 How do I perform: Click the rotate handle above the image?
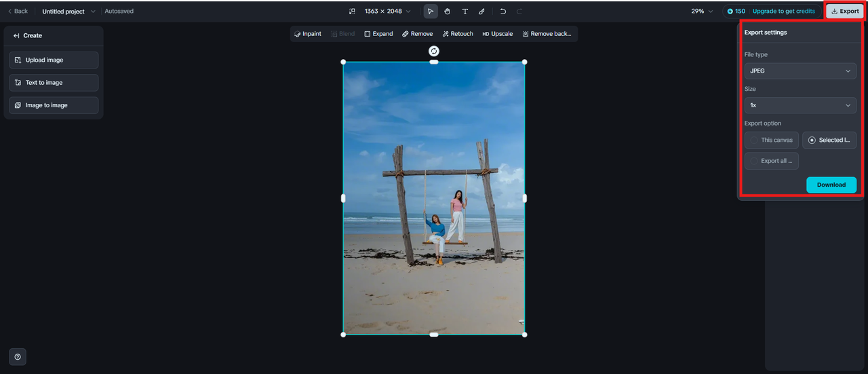click(434, 51)
